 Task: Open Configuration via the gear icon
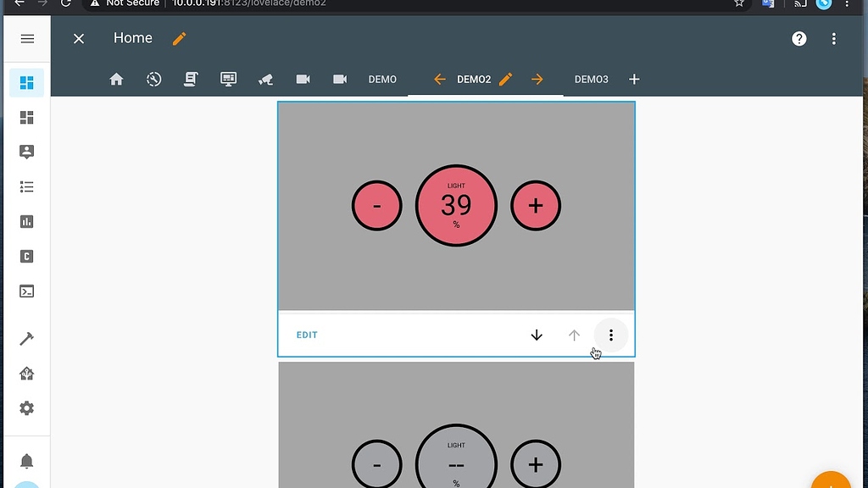coord(25,408)
